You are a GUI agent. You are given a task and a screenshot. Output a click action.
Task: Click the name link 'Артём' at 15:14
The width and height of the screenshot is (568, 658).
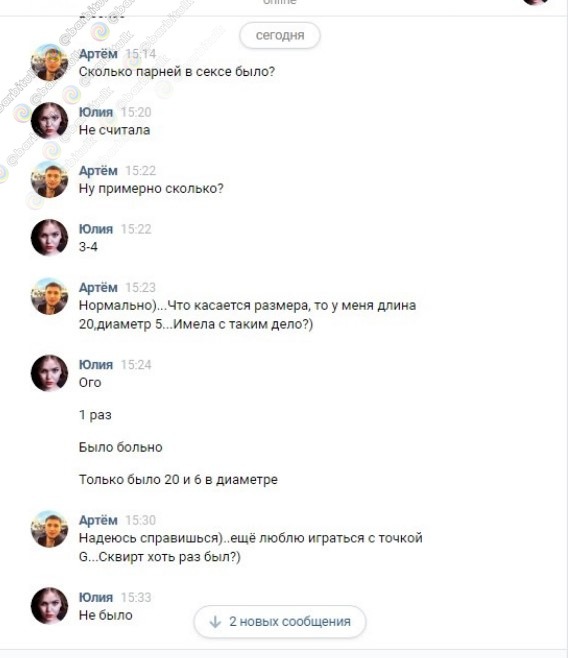tap(98, 54)
